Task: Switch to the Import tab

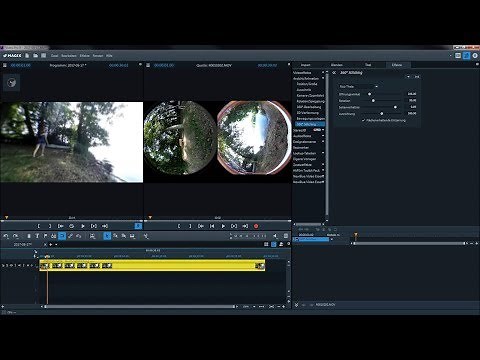Action: [x=305, y=65]
